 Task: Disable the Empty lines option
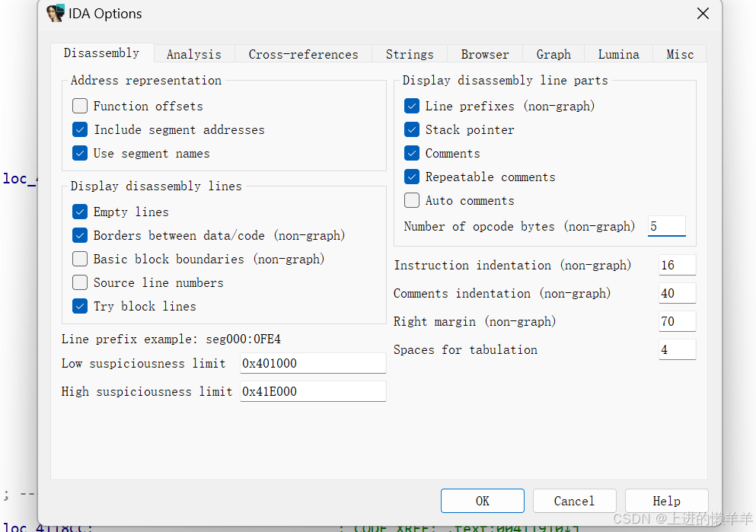coord(79,212)
